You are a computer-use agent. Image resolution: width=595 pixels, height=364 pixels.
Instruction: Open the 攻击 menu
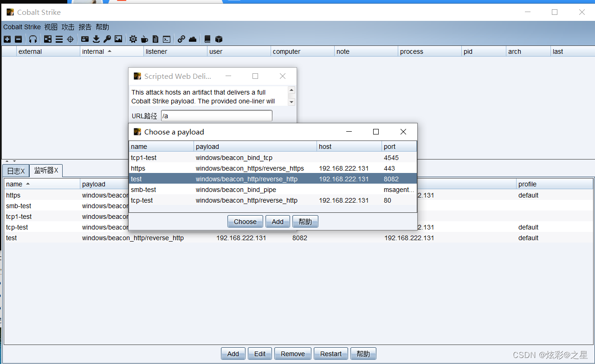point(68,27)
